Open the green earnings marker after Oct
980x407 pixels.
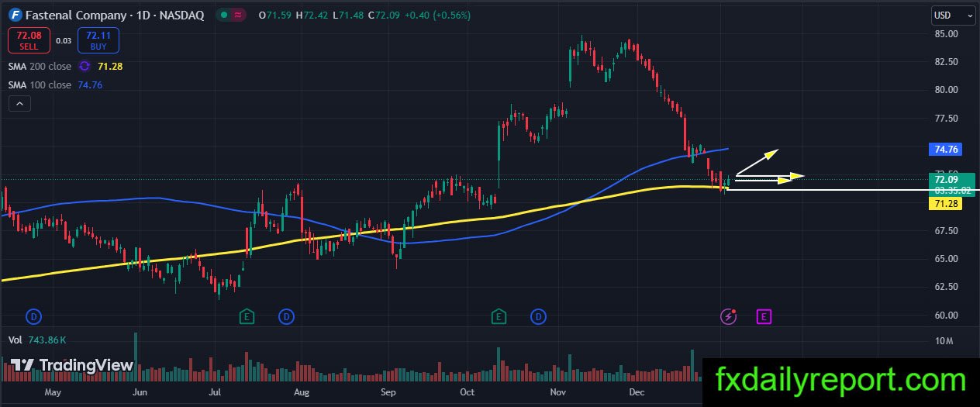(x=499, y=316)
